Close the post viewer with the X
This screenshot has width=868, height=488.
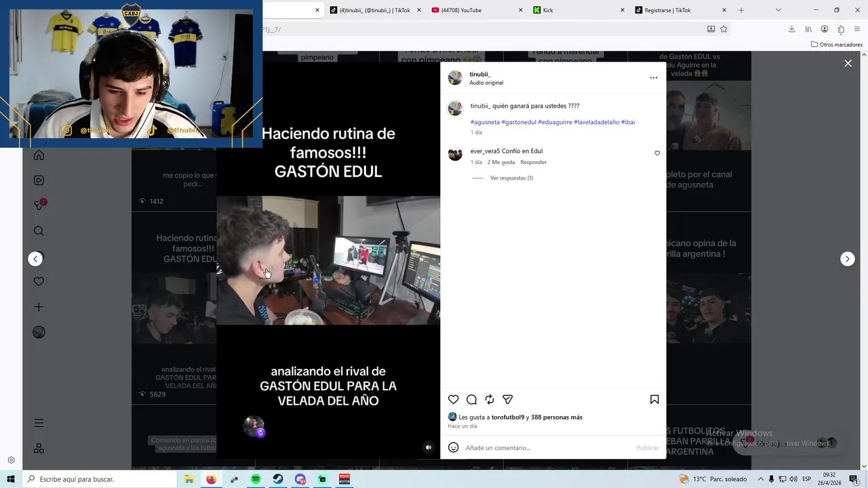coord(848,63)
